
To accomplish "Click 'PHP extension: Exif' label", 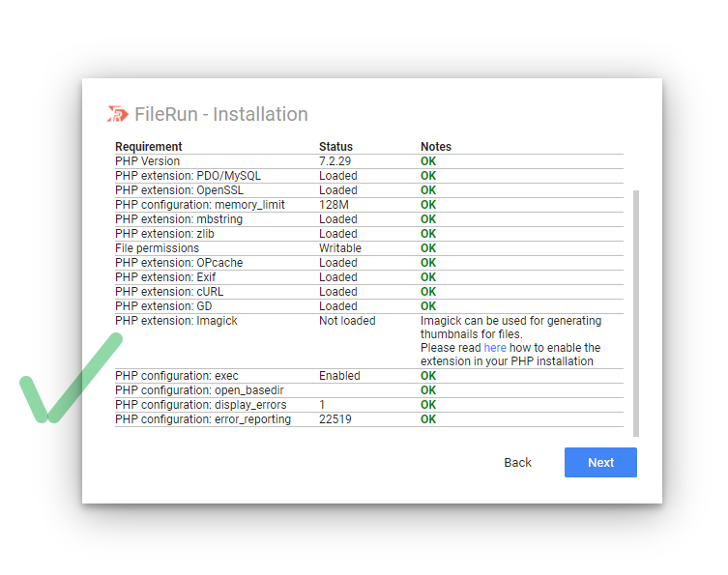I will coord(165,277).
